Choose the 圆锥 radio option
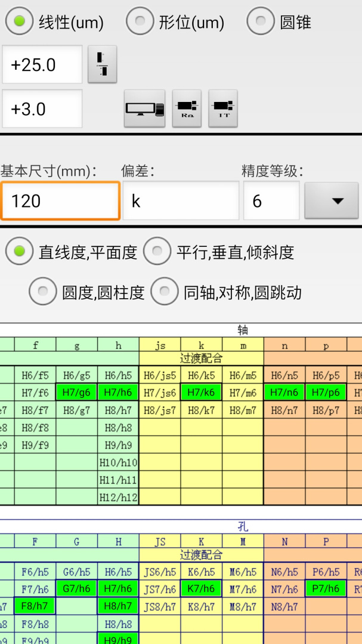This screenshot has width=362, height=644. click(x=261, y=22)
